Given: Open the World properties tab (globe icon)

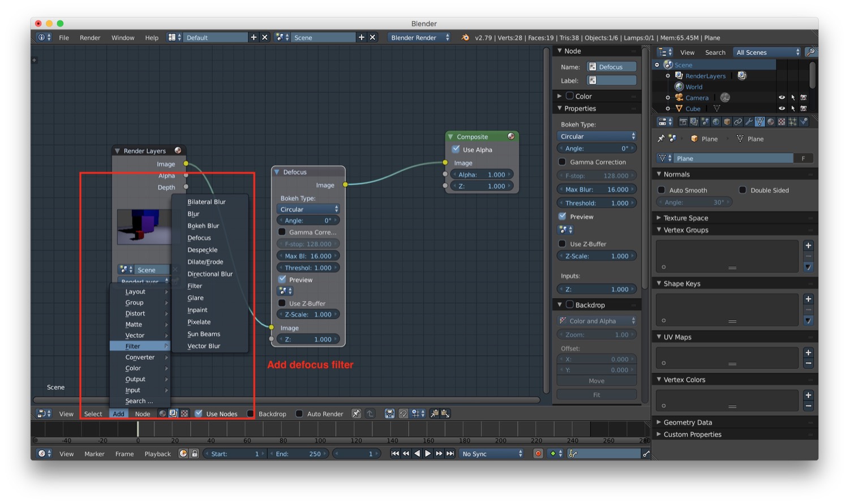Looking at the screenshot, I should 716,122.
